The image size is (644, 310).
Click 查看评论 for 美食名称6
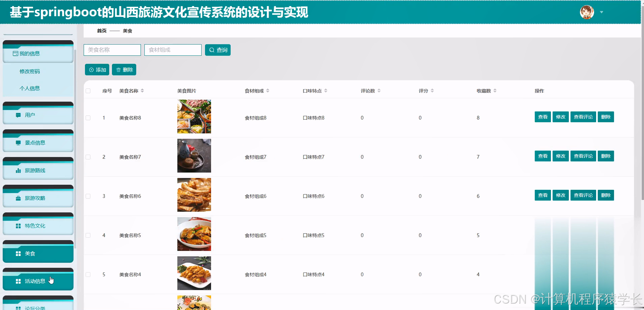click(583, 195)
